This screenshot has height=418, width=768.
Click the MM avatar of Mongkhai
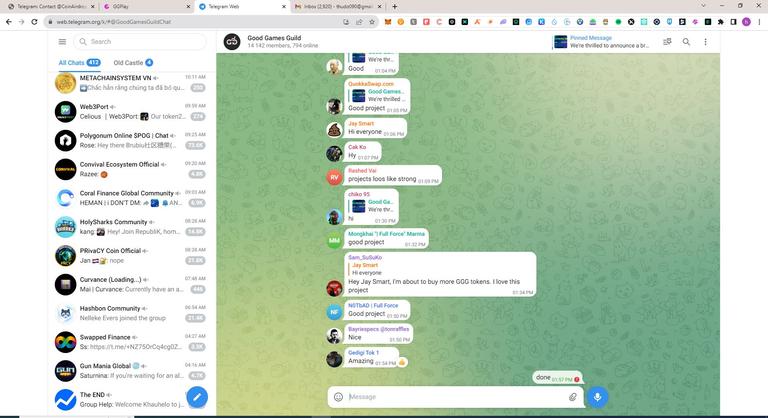point(334,241)
